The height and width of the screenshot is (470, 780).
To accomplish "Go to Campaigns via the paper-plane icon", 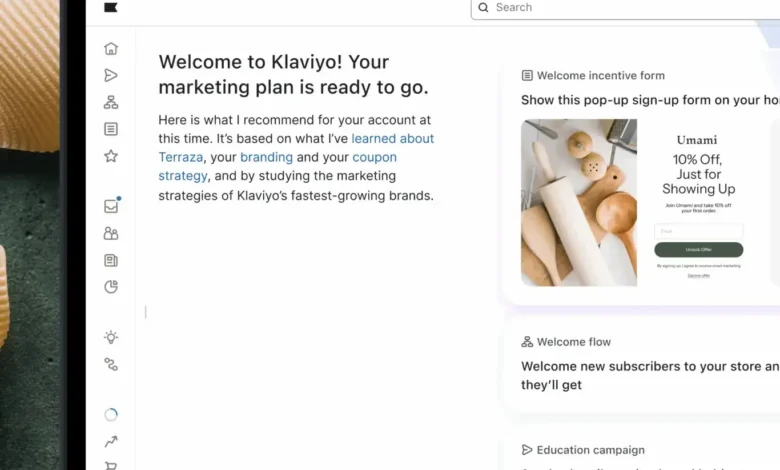I will [111, 75].
